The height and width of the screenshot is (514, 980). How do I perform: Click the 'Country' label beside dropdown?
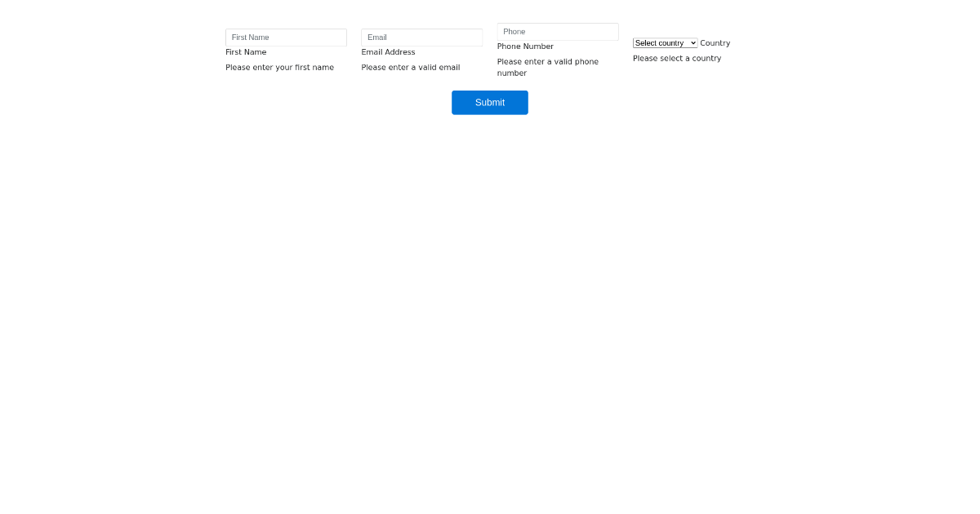(x=715, y=43)
